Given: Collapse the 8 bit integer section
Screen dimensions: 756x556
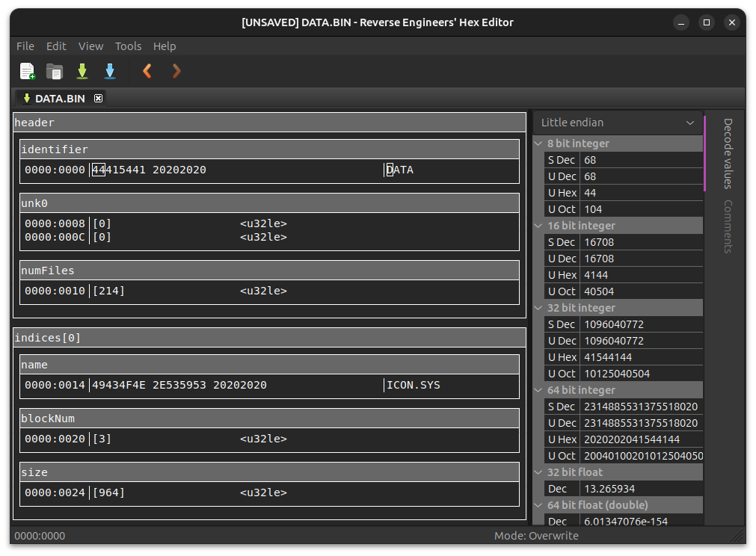Looking at the screenshot, I should point(539,143).
